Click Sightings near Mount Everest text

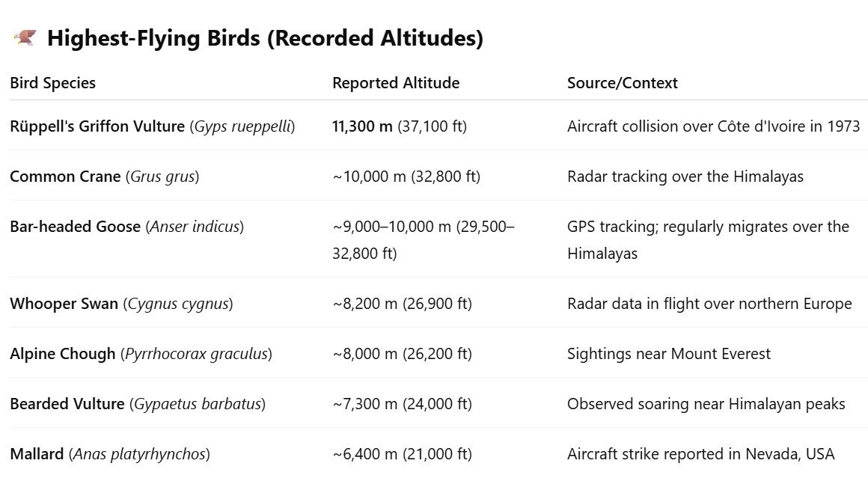click(x=669, y=354)
